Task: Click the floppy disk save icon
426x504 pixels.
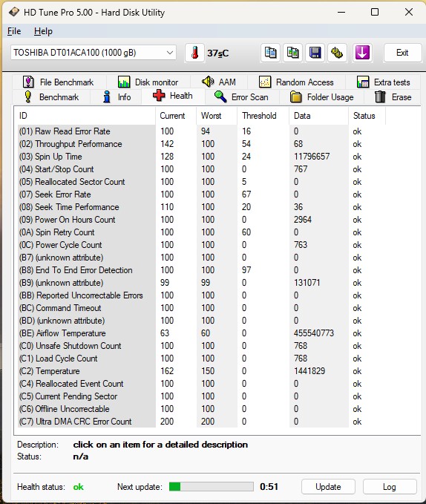Action: click(x=315, y=53)
